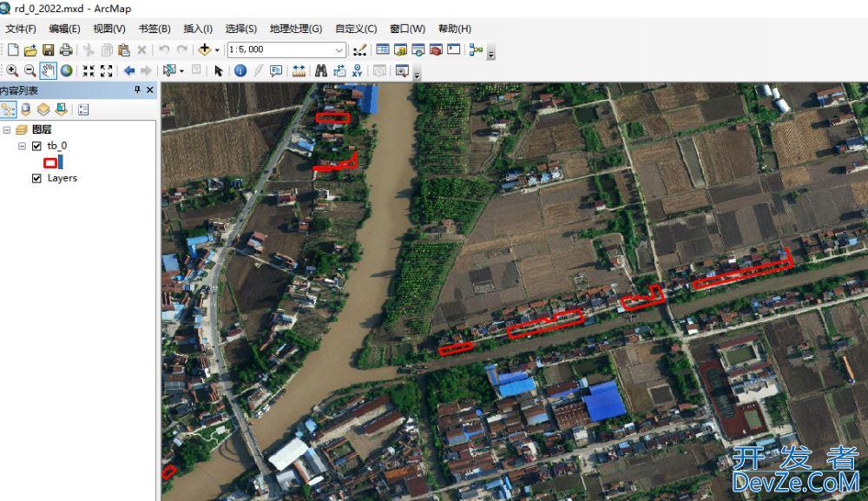Save the map document
This screenshot has height=501, width=868.
48,49
